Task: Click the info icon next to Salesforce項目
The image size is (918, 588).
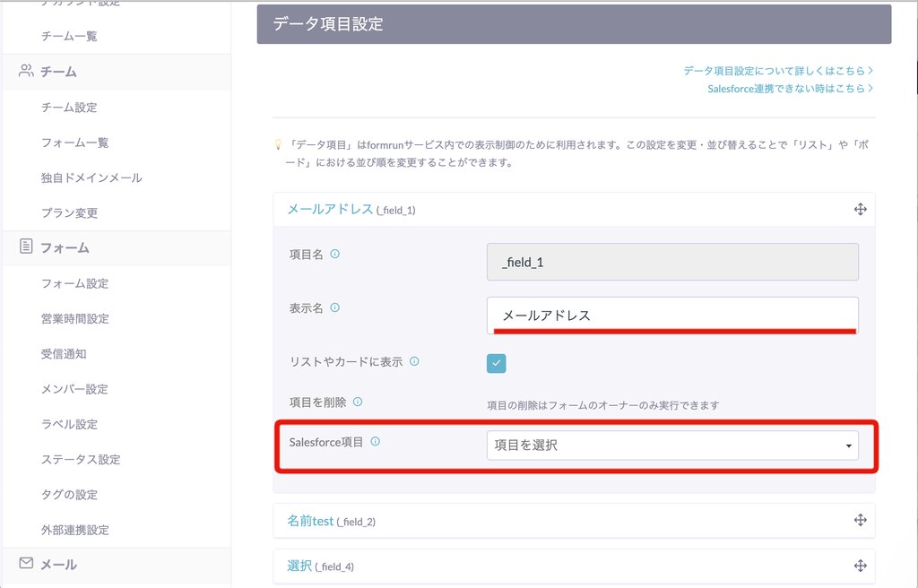Action: click(x=376, y=441)
